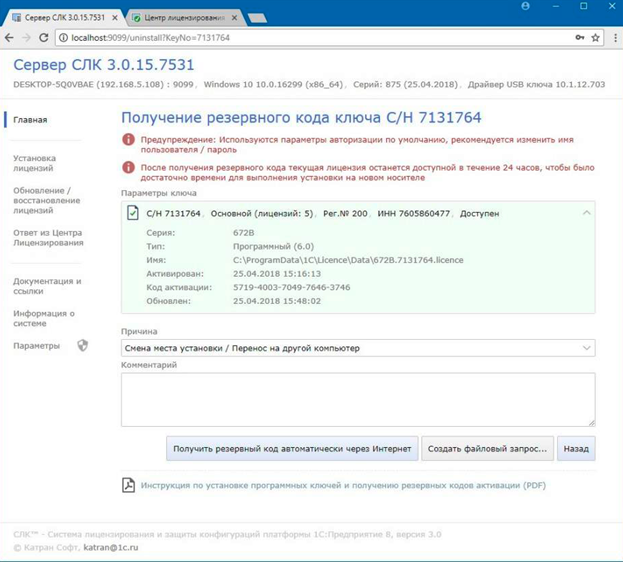Image resolution: width=624 pixels, height=563 pixels.
Task: Open Установка лицензий in the sidebar
Action: [35, 163]
